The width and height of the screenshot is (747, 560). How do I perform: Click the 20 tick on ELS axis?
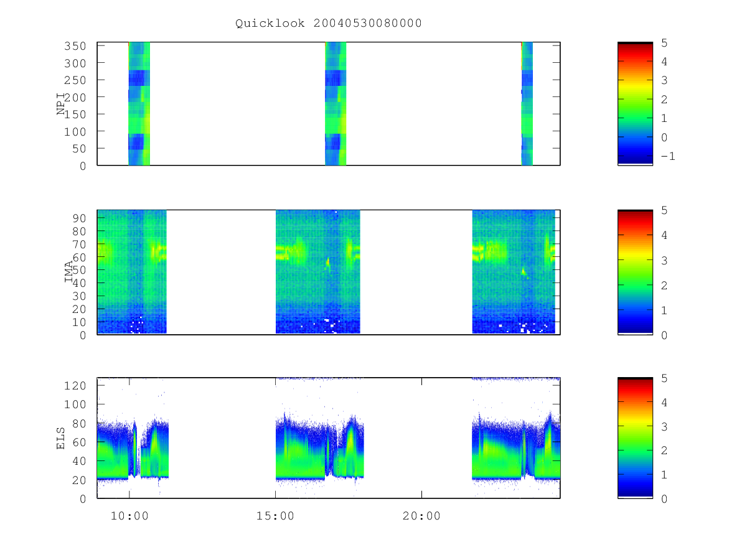(80, 480)
